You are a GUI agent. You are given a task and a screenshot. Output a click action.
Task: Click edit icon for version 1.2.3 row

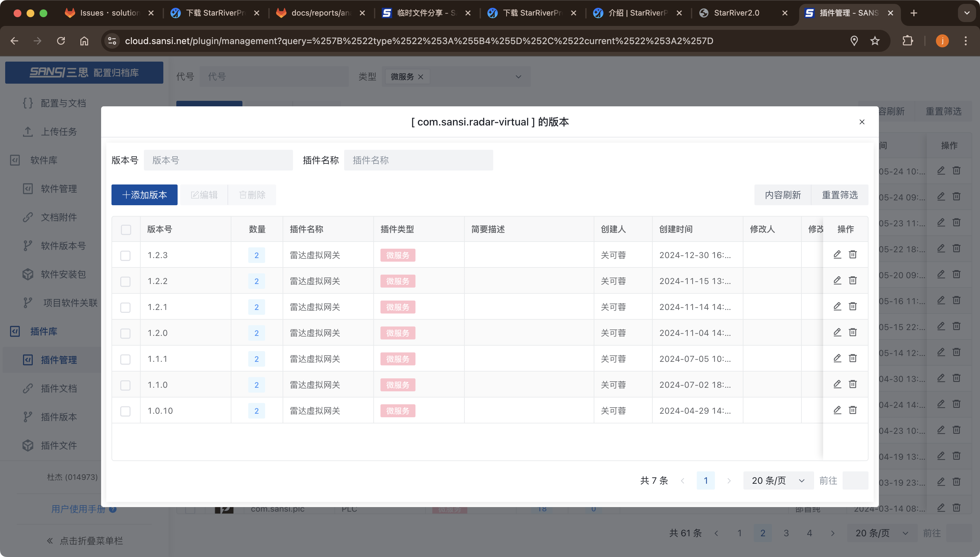(837, 255)
